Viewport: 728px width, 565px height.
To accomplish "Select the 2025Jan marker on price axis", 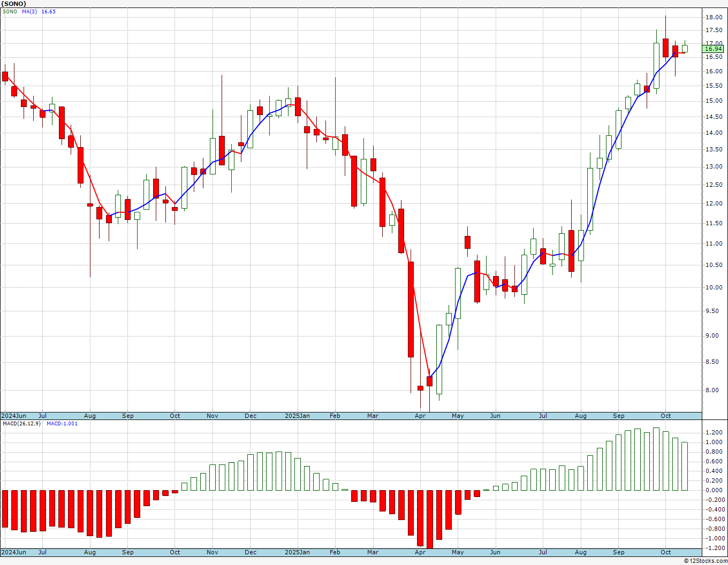I will 297,416.
